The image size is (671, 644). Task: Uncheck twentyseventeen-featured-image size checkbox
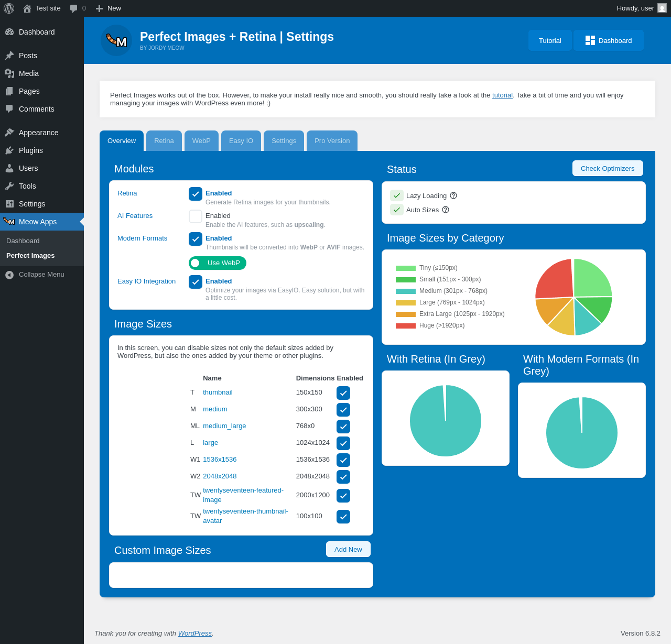(x=343, y=496)
